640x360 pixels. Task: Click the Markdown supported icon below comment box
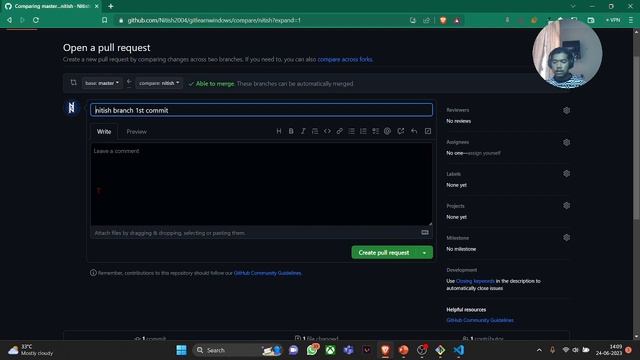pyautogui.click(x=425, y=233)
